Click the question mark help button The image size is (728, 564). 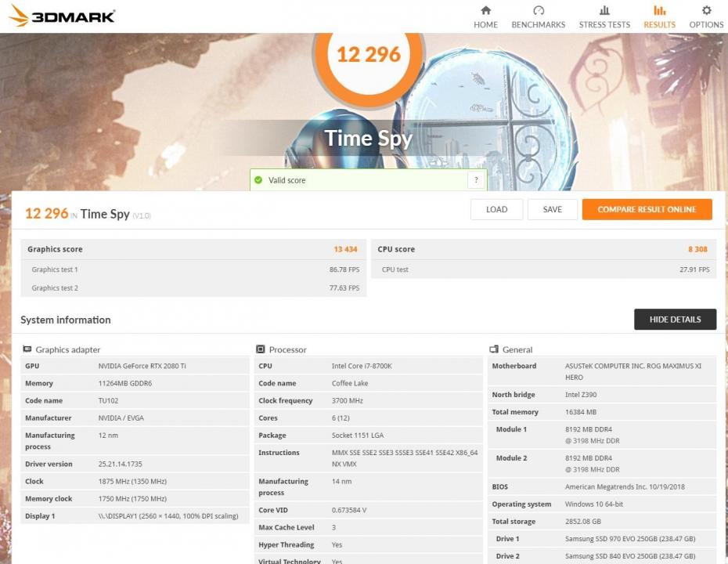476,180
